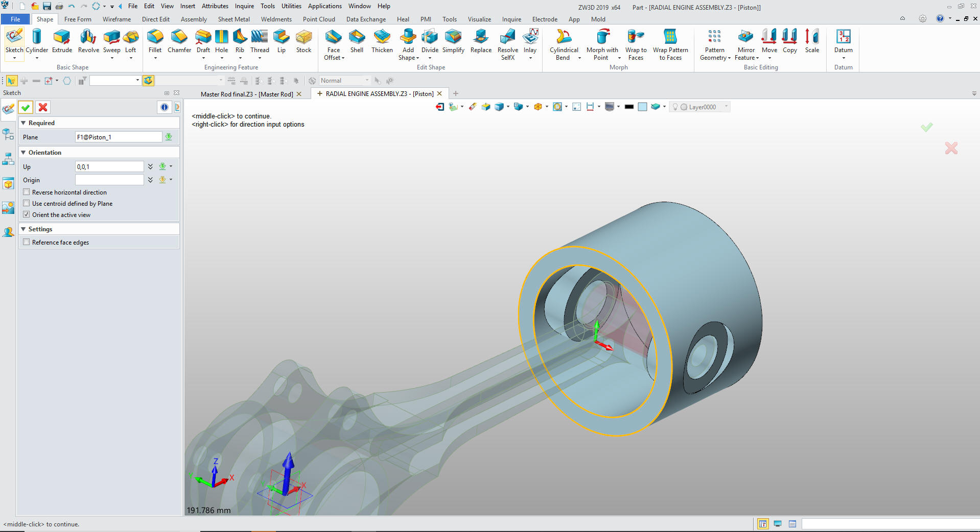Uncheck Orient the active view
980x532 pixels.
27,215
